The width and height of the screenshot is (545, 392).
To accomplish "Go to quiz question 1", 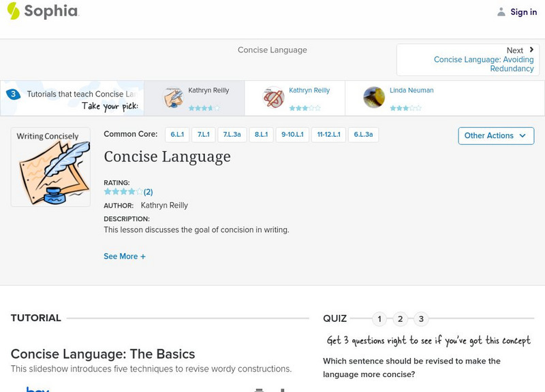I will click(379, 318).
